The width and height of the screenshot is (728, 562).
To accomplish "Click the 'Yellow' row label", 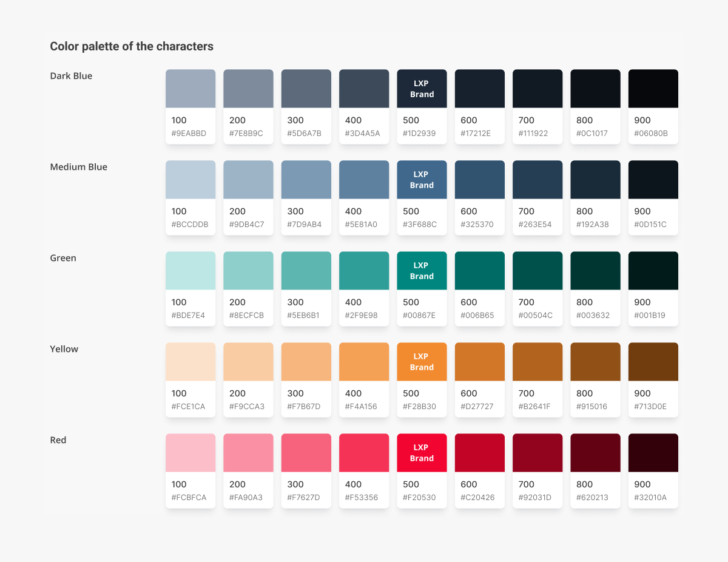I will [x=64, y=349].
